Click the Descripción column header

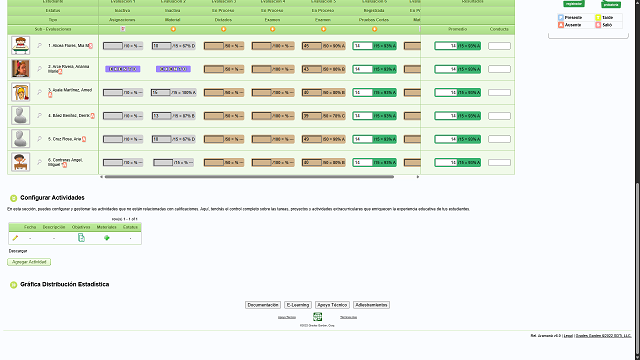click(54, 227)
